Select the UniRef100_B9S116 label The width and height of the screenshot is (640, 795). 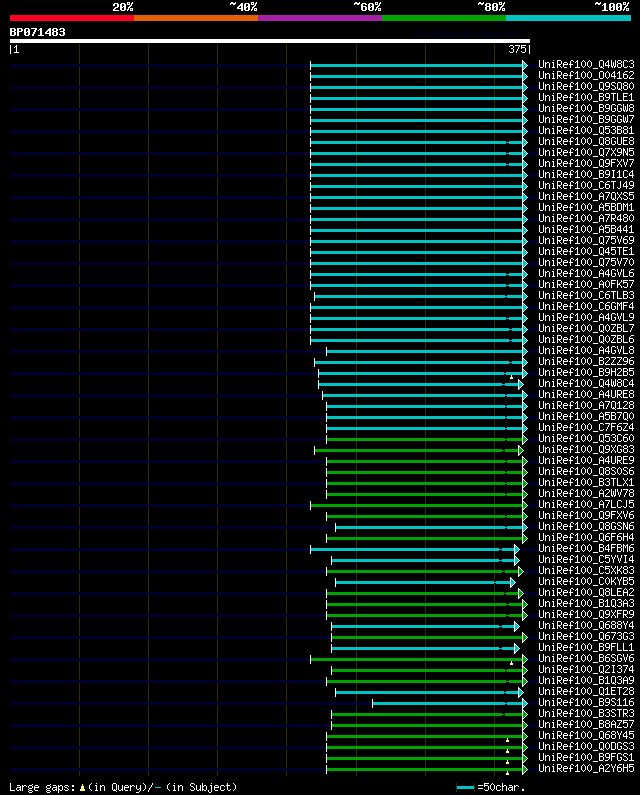click(586, 703)
